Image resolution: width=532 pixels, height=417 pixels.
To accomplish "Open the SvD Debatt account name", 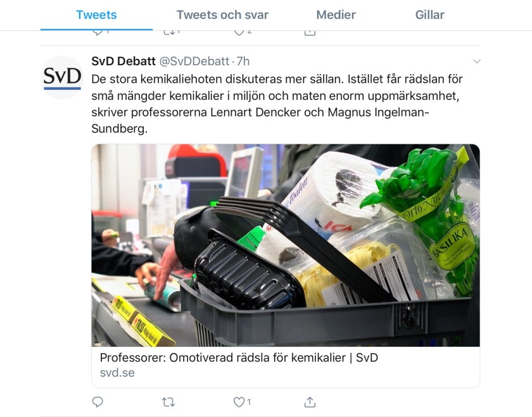I will (x=123, y=61).
